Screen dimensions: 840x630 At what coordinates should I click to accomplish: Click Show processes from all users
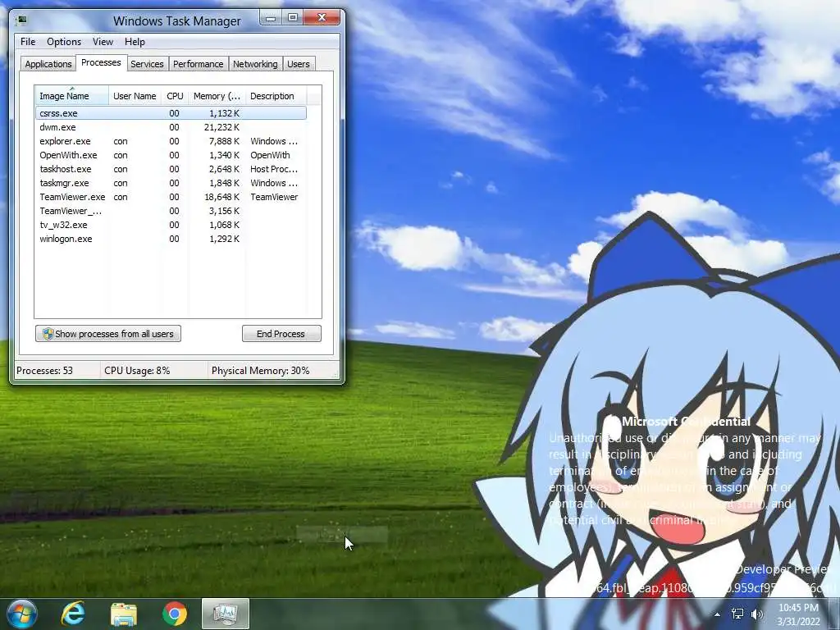click(x=108, y=334)
